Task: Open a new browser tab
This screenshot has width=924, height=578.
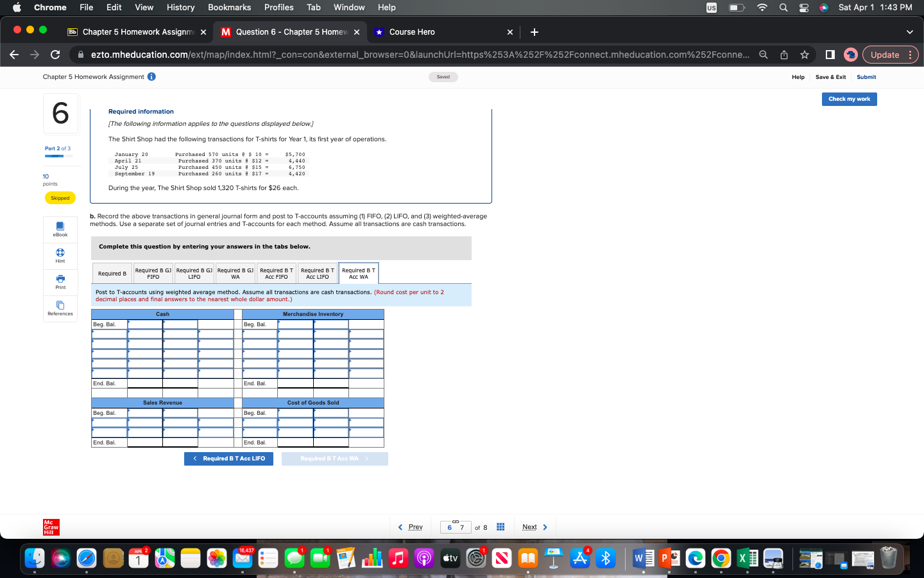Action: click(535, 32)
